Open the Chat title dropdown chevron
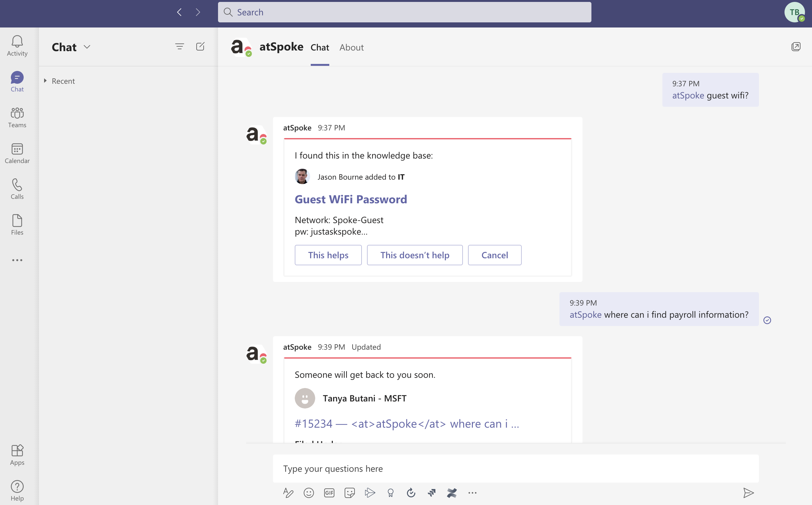This screenshot has height=505, width=812. point(87,47)
